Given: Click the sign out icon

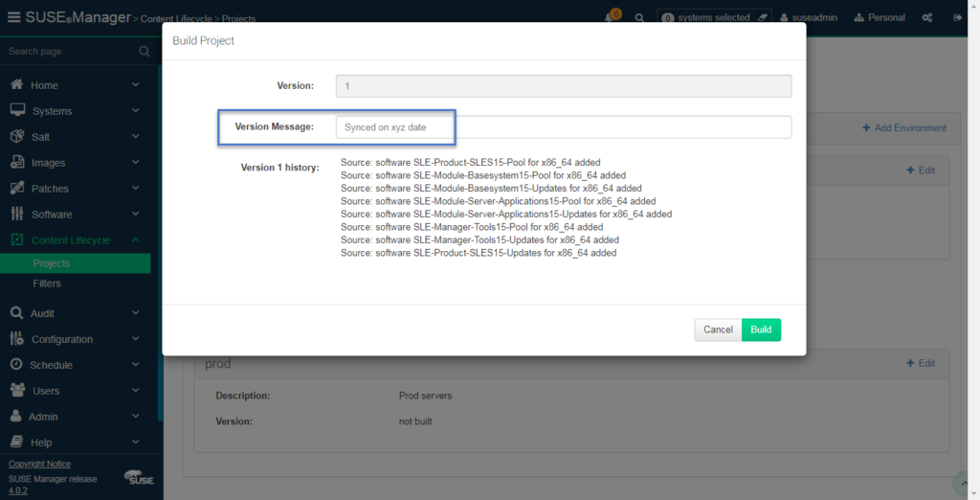Looking at the screenshot, I should tap(957, 17).
